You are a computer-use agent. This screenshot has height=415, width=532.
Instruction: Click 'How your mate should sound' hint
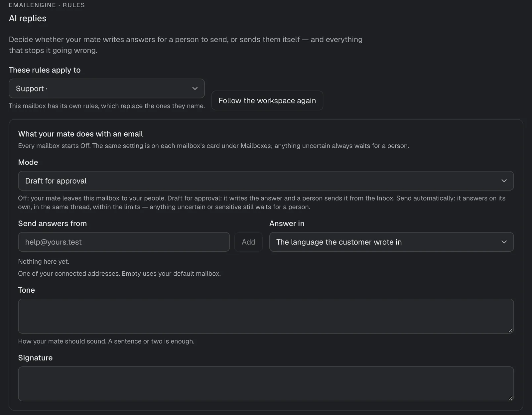[x=106, y=341]
